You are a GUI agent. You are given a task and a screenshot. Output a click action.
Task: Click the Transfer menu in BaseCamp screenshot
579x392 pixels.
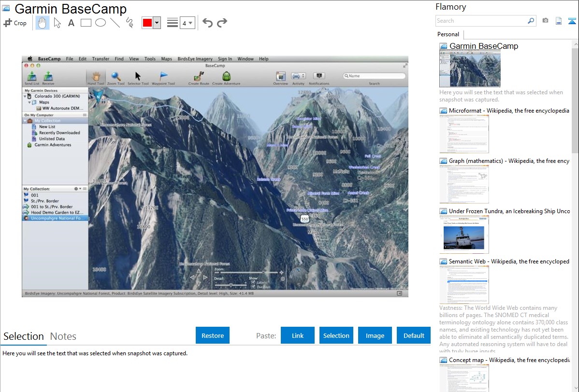tap(101, 59)
